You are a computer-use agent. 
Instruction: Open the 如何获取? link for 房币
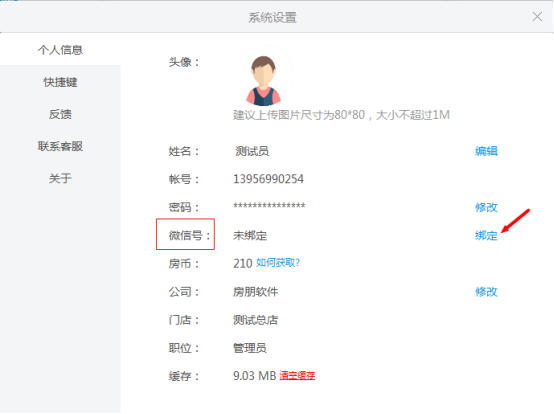tap(278, 263)
